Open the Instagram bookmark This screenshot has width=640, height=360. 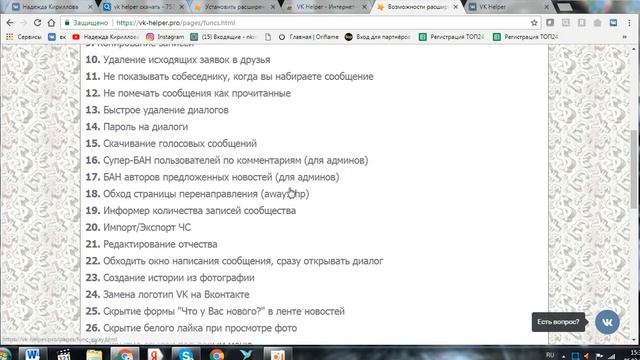[x=165, y=37]
